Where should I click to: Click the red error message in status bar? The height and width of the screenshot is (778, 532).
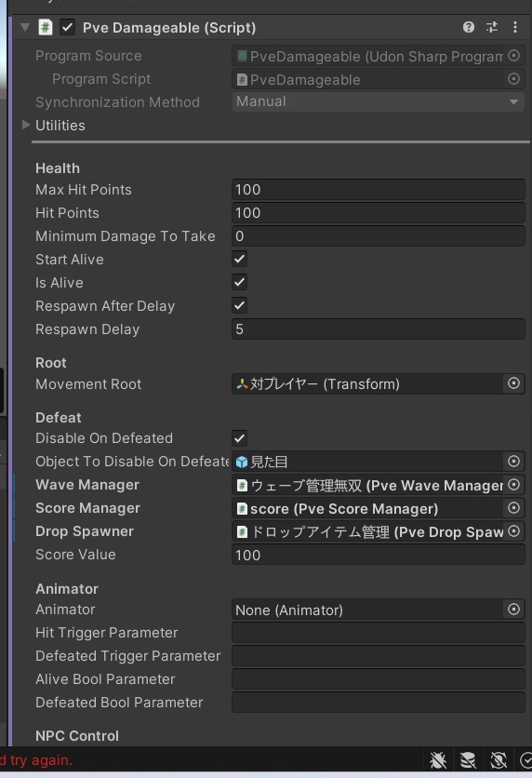(36, 760)
